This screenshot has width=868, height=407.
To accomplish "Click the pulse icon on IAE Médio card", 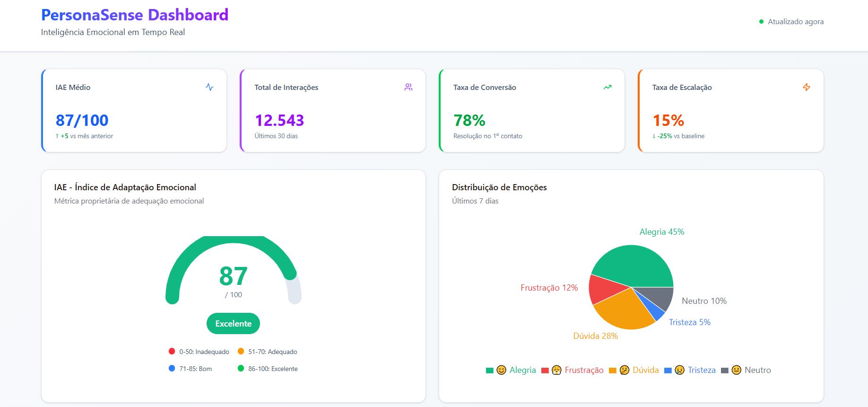I will pyautogui.click(x=209, y=87).
